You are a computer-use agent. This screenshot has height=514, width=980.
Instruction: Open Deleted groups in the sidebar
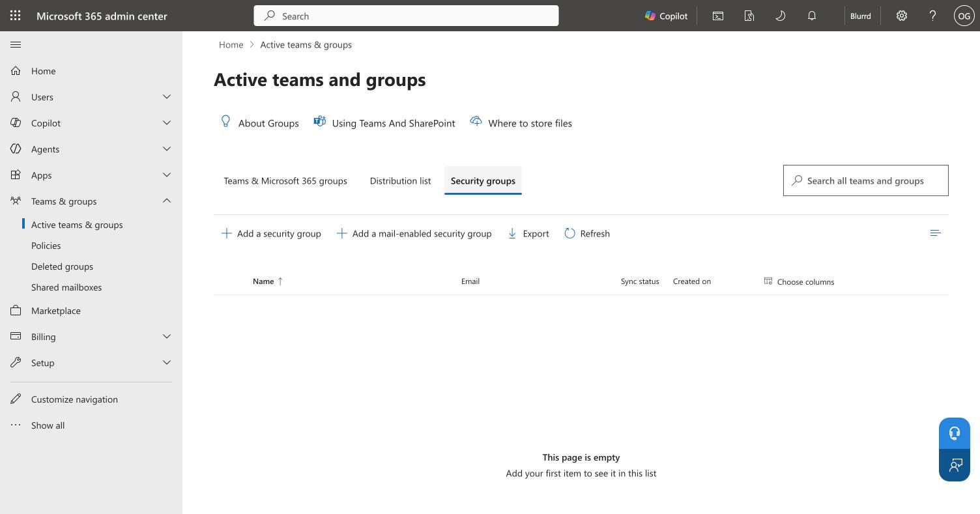pyautogui.click(x=62, y=266)
